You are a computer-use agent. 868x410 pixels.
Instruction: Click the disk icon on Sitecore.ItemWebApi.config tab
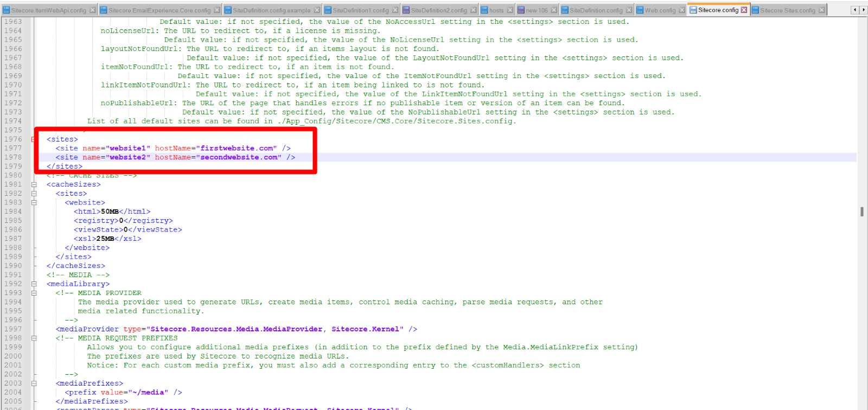coord(7,10)
